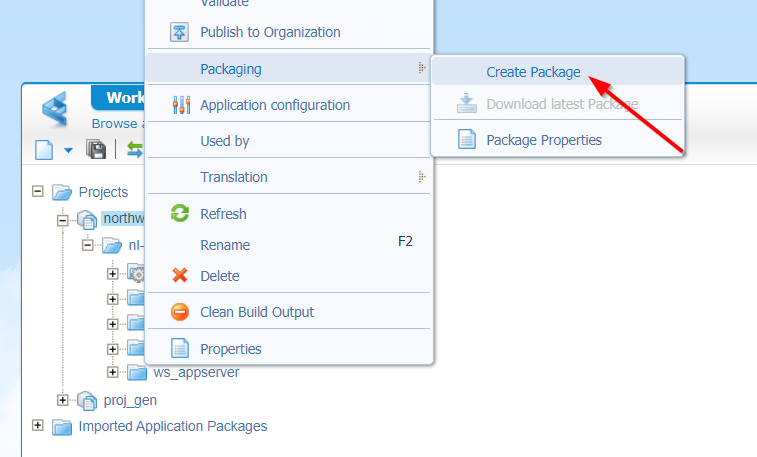The width and height of the screenshot is (757, 457).
Task: Expand Imported Application Packages node
Action: point(39,426)
